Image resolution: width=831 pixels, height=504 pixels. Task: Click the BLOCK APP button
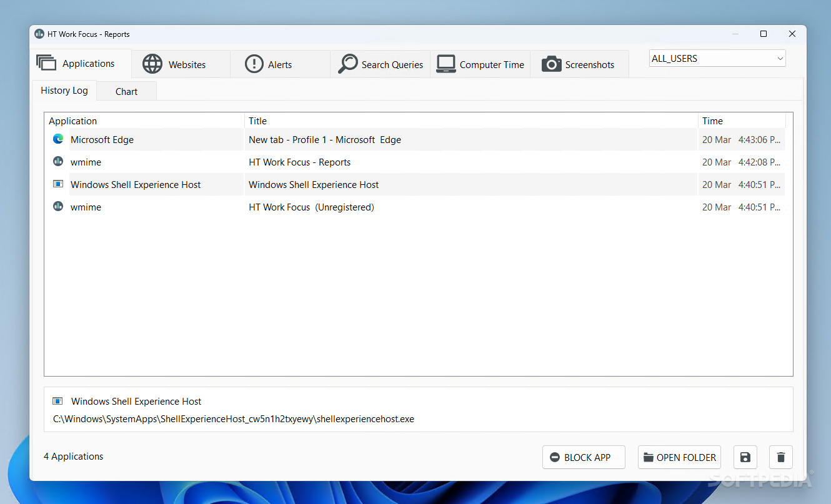(x=584, y=457)
